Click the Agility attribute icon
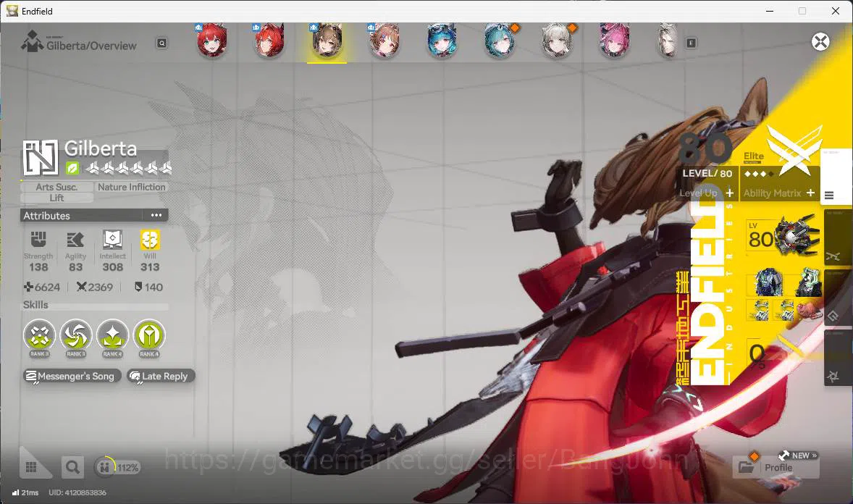Screen dimensions: 853x504 75,239
